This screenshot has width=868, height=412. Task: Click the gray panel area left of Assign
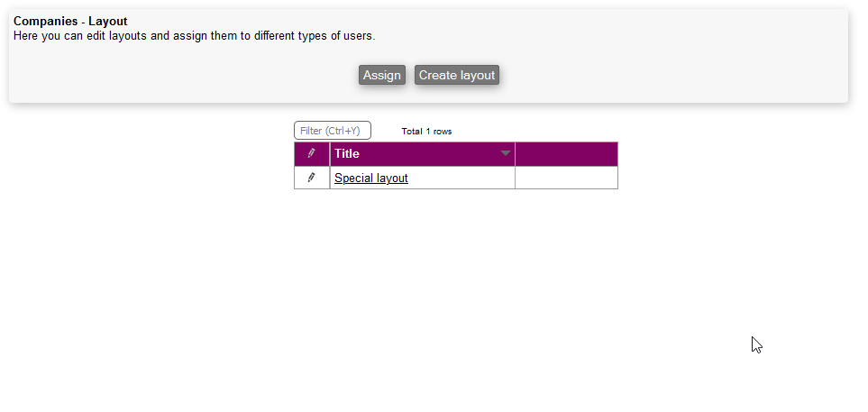click(180, 75)
